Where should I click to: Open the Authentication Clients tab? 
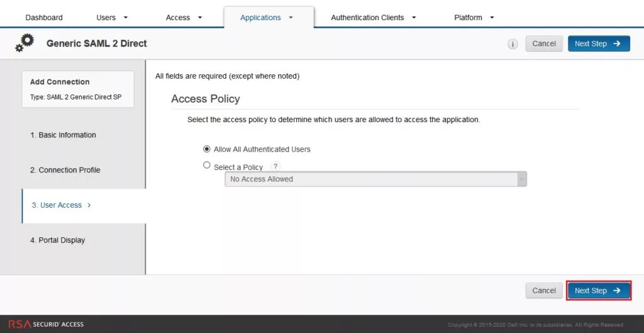(x=367, y=18)
